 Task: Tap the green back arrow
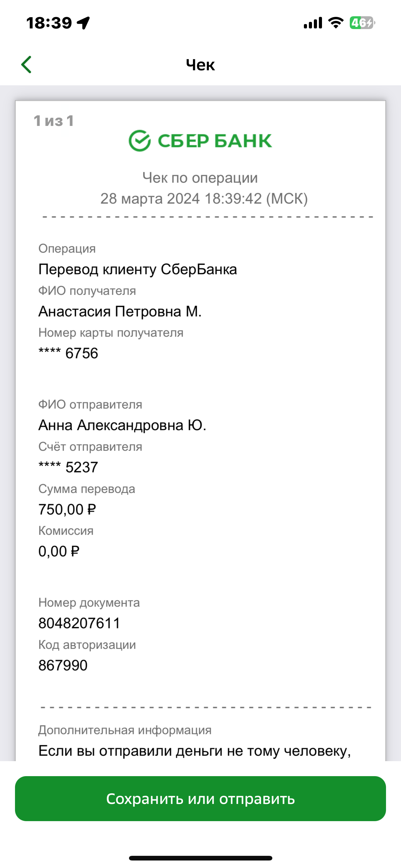click(x=26, y=64)
